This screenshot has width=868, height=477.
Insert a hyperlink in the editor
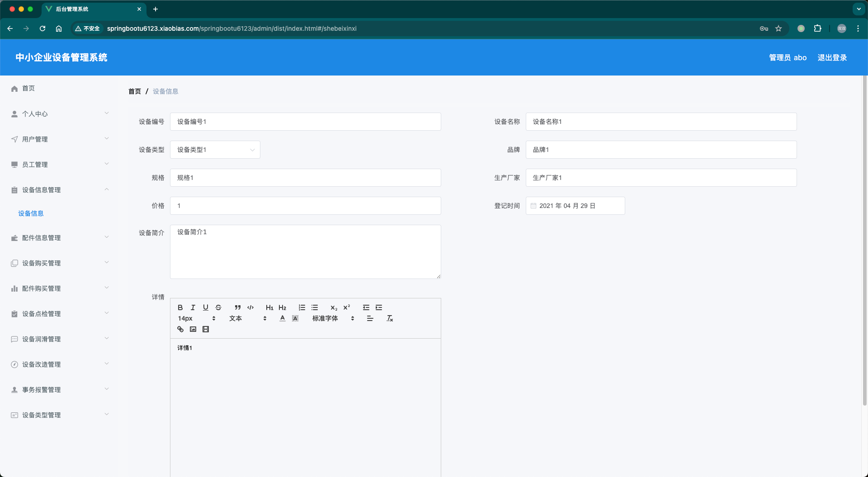coord(180,329)
